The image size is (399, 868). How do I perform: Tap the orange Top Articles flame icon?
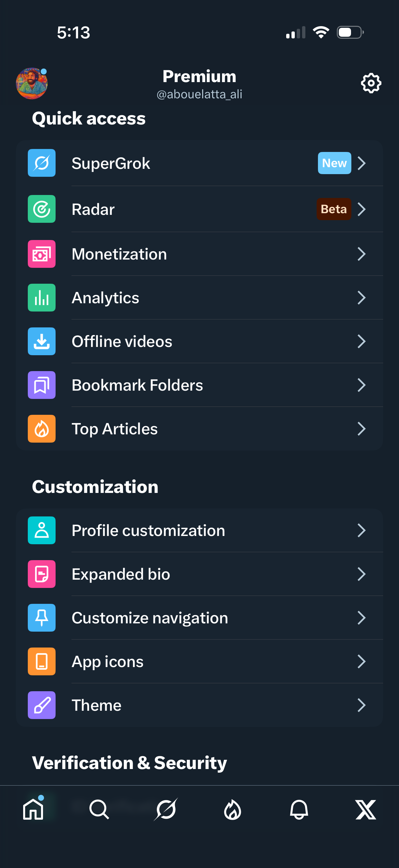[41, 429]
